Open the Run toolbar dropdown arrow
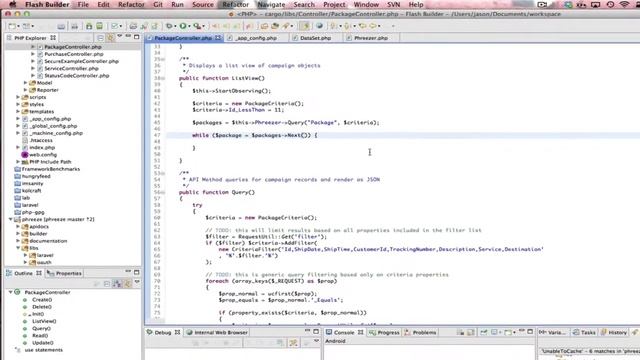Viewport: 640px width, 360px height. pos(189,27)
